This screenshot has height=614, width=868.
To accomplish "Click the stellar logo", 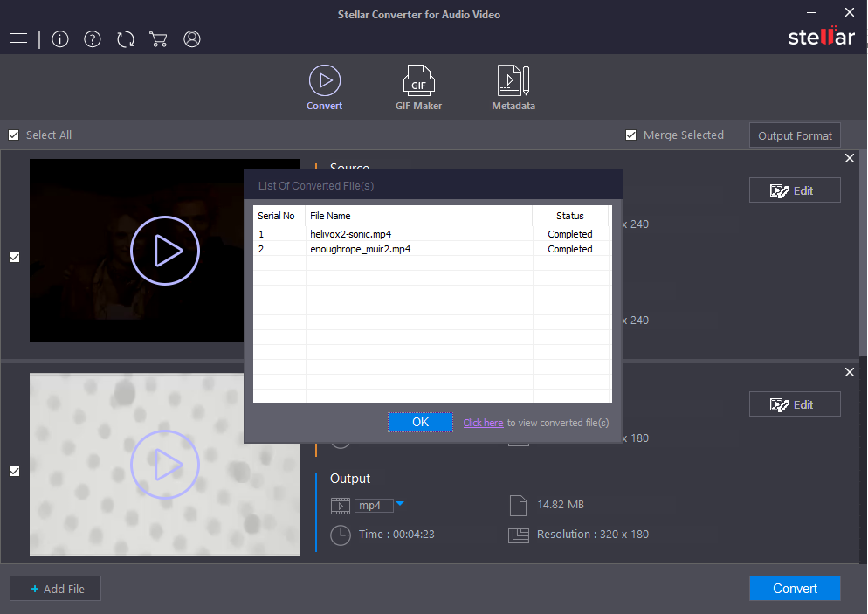I will [x=822, y=37].
